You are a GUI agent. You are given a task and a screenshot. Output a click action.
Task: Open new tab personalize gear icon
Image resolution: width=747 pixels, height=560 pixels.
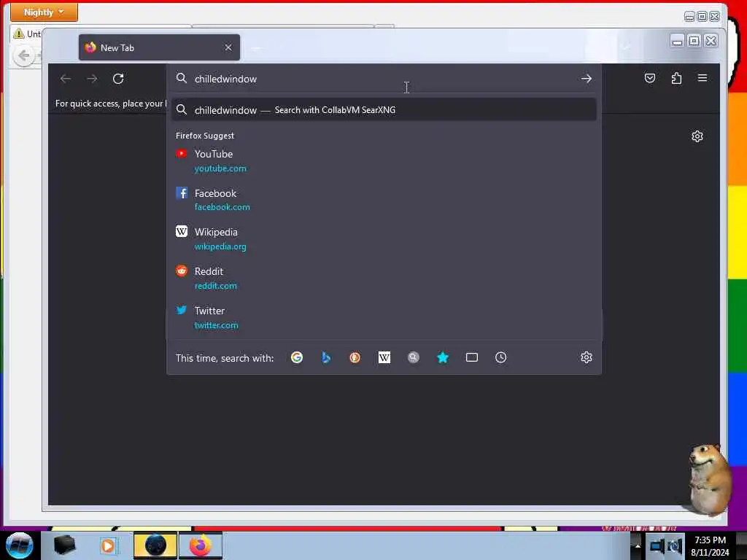click(x=697, y=136)
